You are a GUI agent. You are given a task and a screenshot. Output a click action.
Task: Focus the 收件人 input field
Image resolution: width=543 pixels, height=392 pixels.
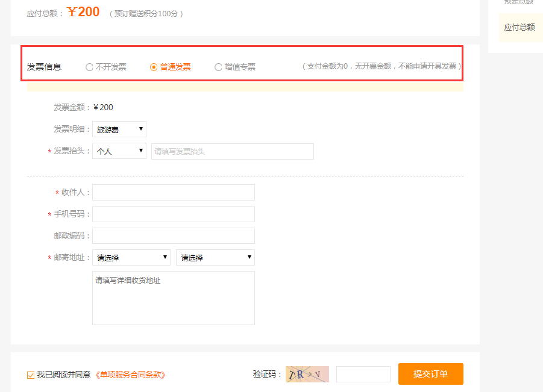click(174, 192)
